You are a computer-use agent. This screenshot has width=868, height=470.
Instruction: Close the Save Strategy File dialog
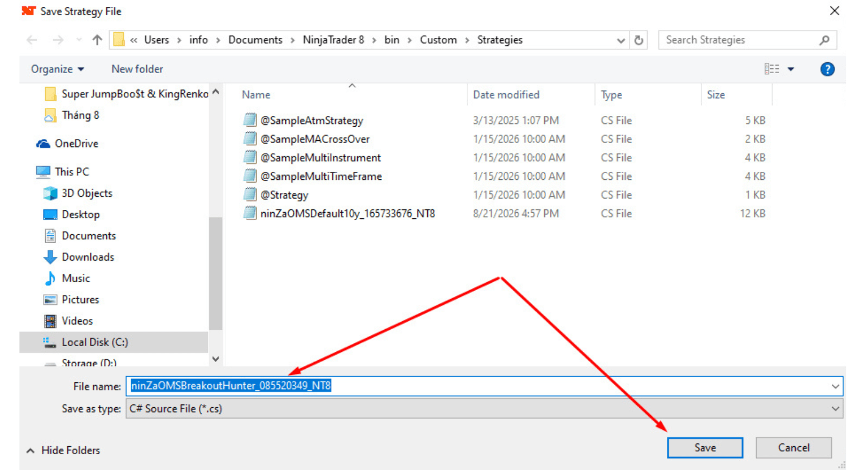tap(834, 11)
